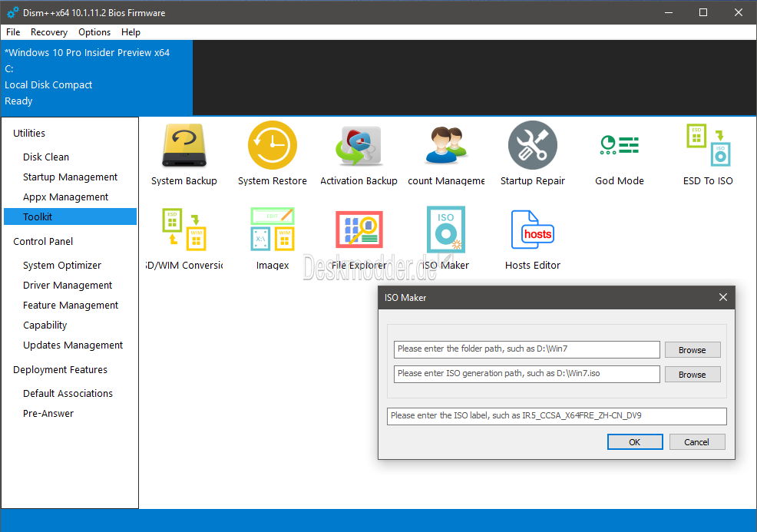Go to Startup Management

pos(70,177)
